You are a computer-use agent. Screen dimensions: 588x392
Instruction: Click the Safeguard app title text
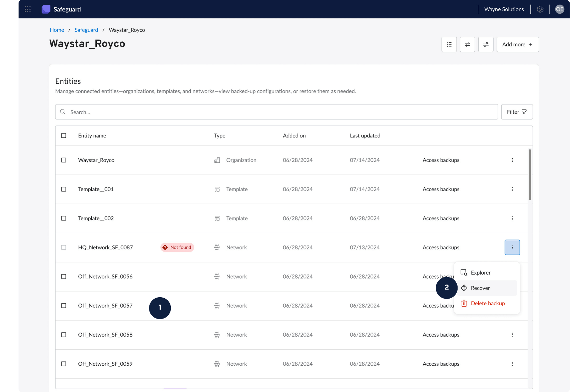67,9
